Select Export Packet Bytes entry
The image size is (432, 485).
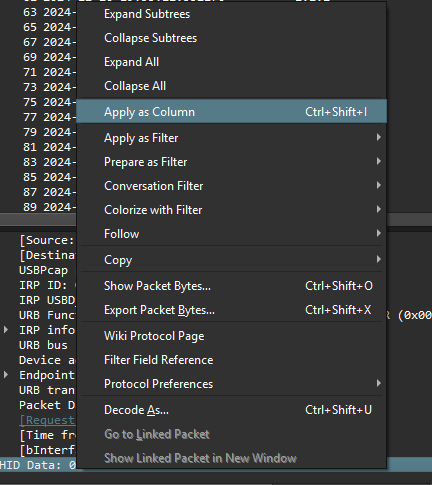231,310
